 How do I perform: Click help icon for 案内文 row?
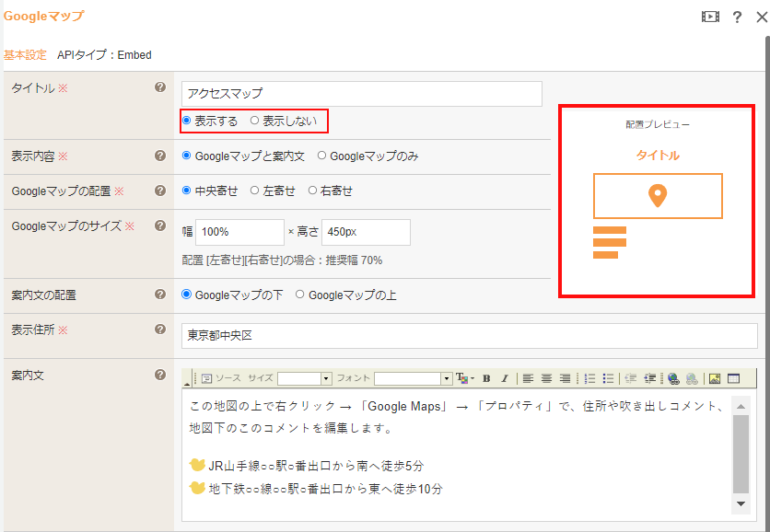point(160,375)
